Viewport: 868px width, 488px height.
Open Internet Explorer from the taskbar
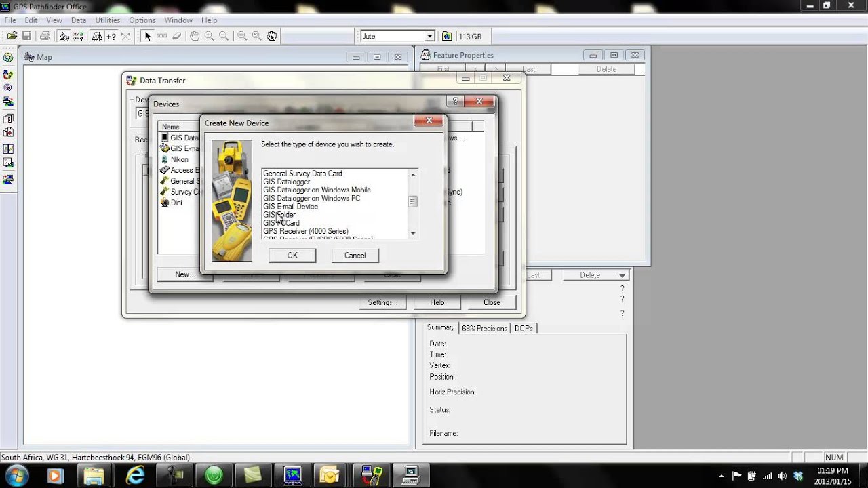coord(135,475)
